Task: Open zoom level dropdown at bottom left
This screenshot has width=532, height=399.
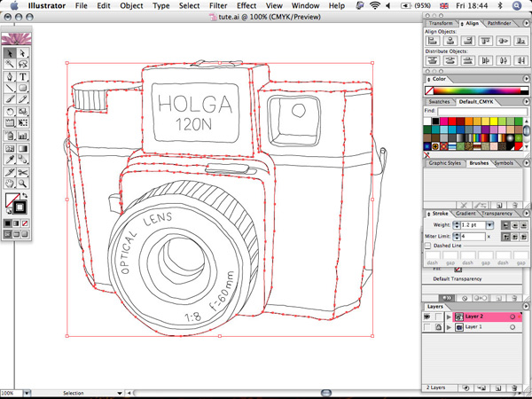Action: point(27,393)
